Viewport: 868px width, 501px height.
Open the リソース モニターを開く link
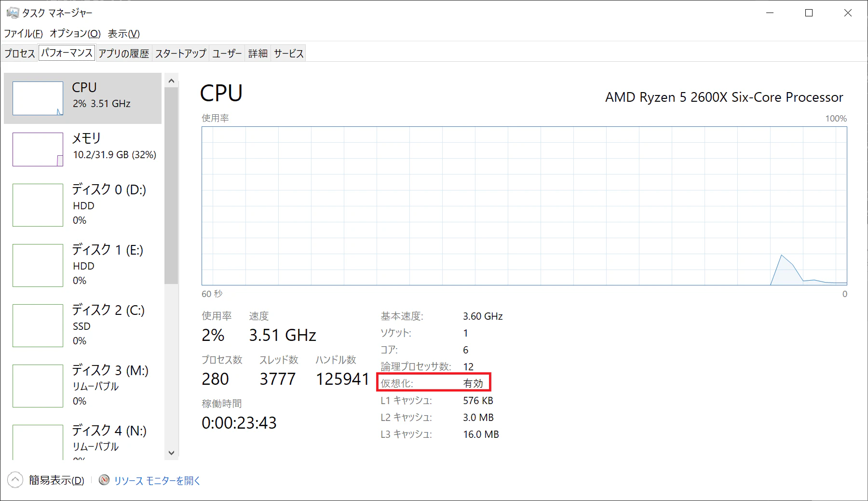[157, 480]
